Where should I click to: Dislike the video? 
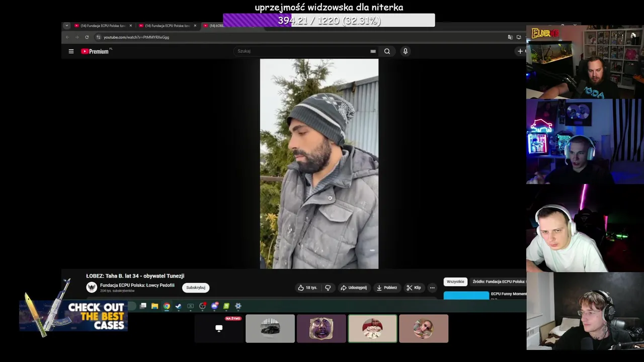[x=328, y=288]
